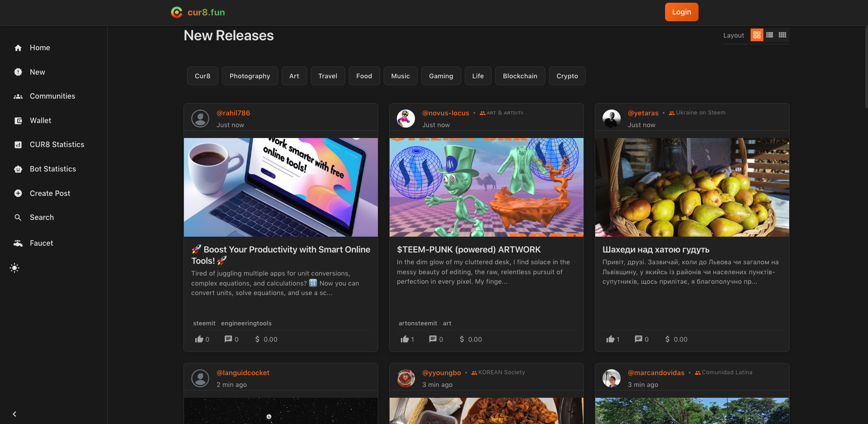Filter posts by the Cur8 tag

(x=203, y=76)
